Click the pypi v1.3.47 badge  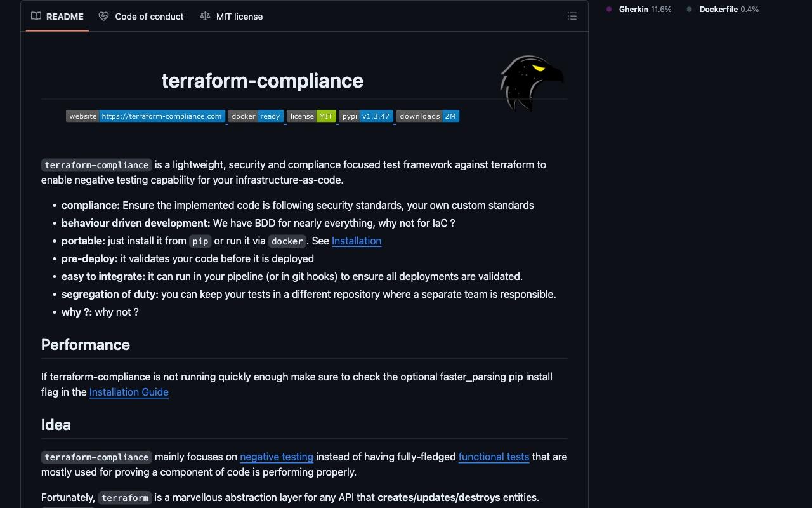click(366, 116)
